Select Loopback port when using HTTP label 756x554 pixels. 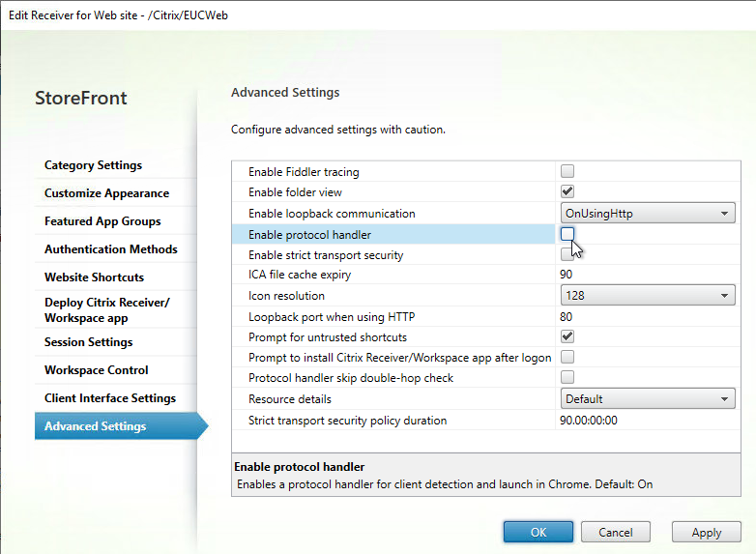332,317
